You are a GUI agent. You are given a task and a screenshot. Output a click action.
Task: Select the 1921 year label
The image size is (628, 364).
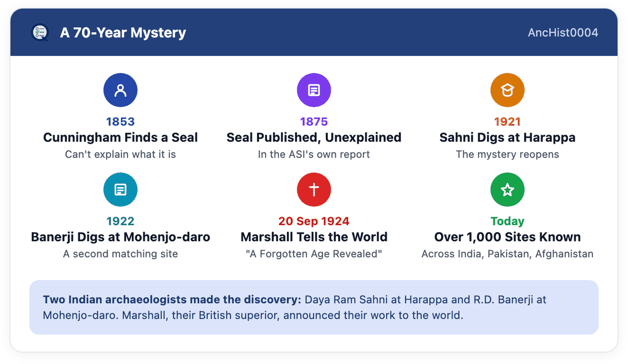(x=507, y=121)
